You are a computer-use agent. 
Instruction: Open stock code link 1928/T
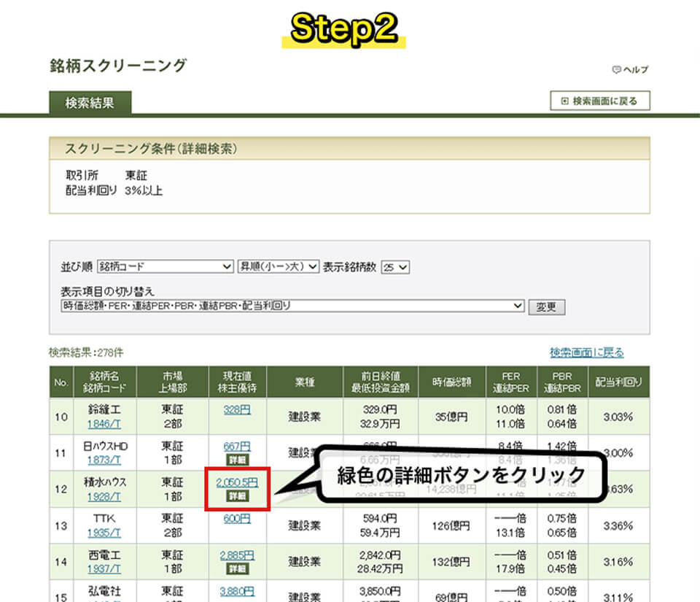(x=104, y=497)
